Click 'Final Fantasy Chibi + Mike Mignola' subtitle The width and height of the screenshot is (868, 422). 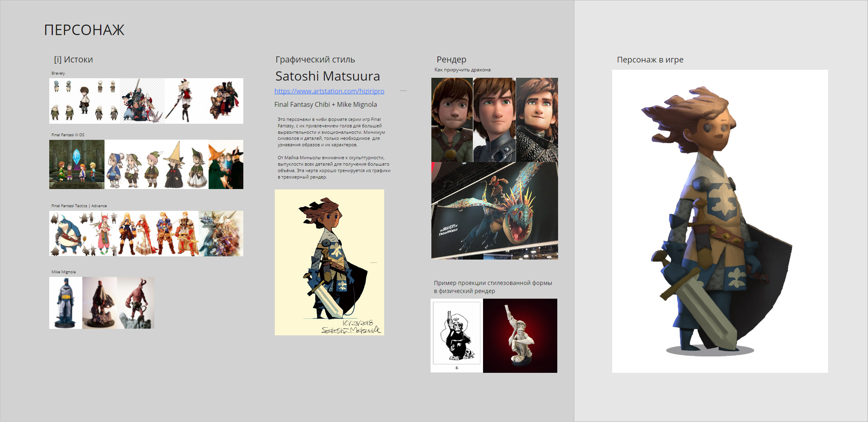(326, 104)
